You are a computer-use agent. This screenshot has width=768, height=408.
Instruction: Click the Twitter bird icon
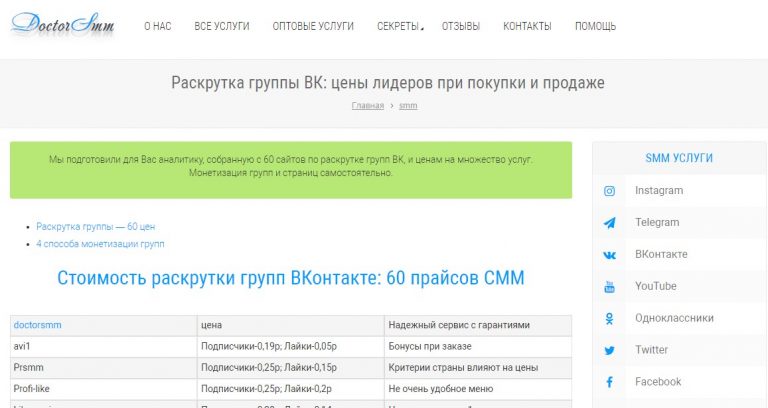609,351
